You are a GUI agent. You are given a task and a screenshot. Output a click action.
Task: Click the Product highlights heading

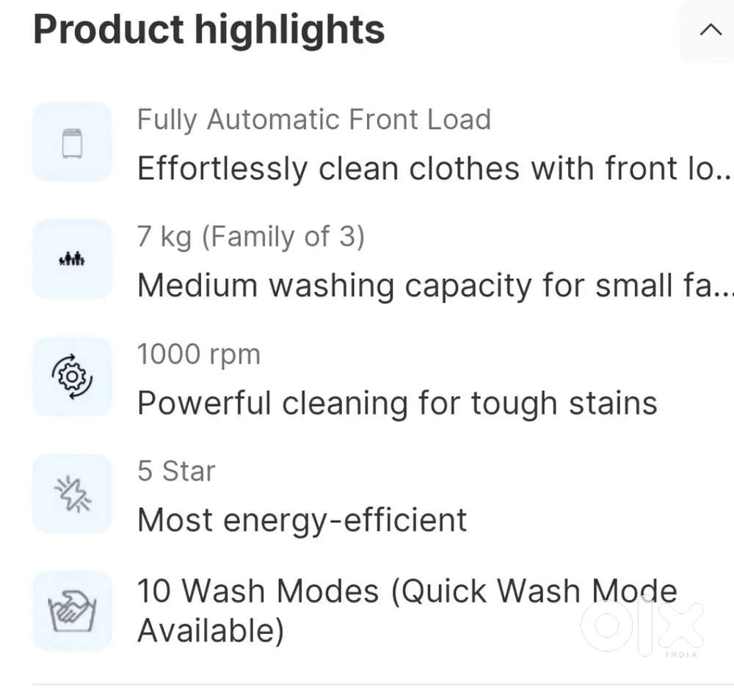(209, 30)
